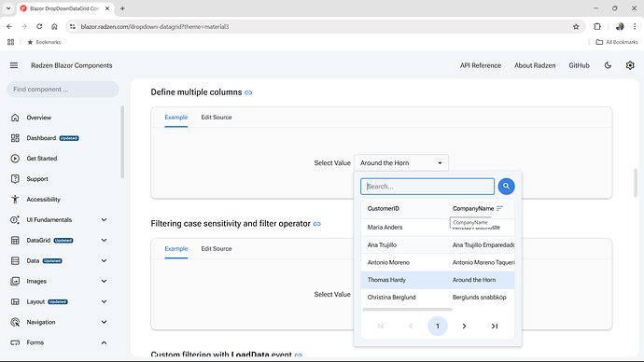Toggle dark mode moon icon

pyautogui.click(x=608, y=65)
